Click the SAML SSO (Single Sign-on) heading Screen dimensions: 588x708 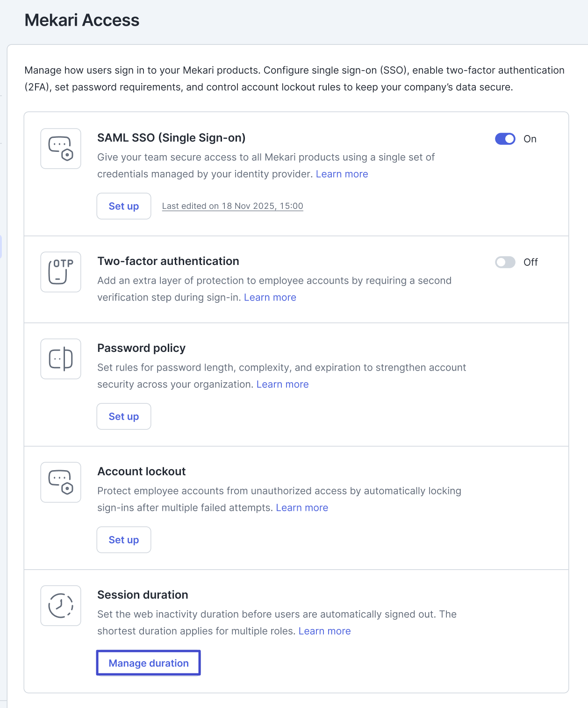171,138
